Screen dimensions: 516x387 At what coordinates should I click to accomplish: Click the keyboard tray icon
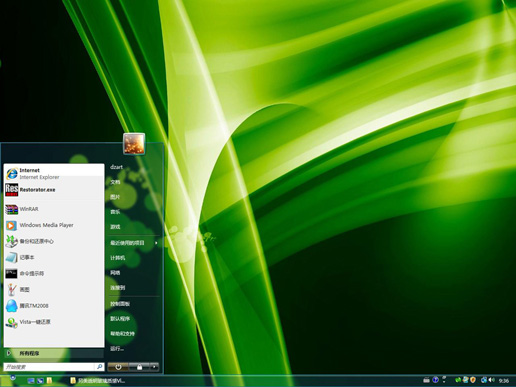click(426, 380)
